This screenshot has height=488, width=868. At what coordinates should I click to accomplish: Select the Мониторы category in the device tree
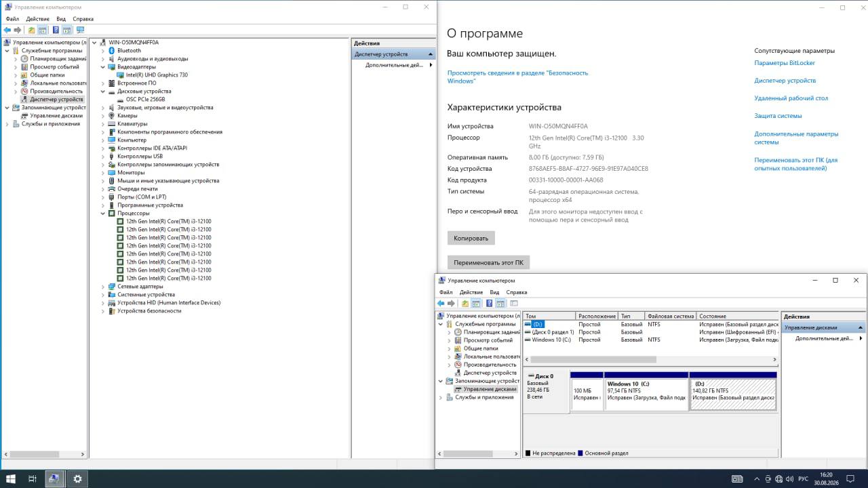[x=131, y=173]
